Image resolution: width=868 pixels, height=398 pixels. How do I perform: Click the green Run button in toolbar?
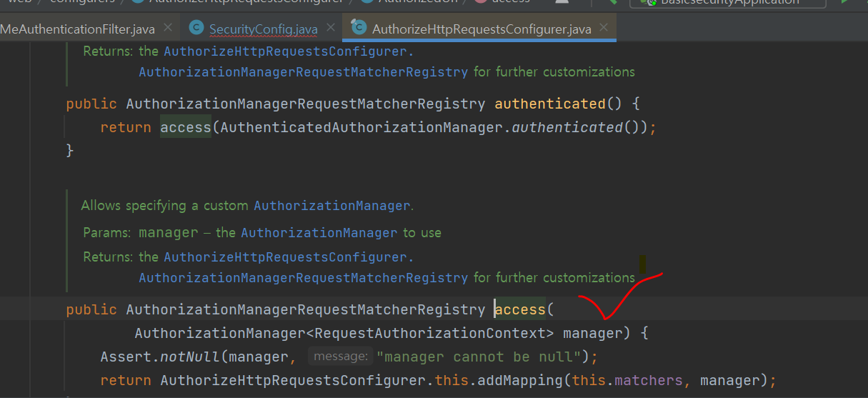coord(846,2)
